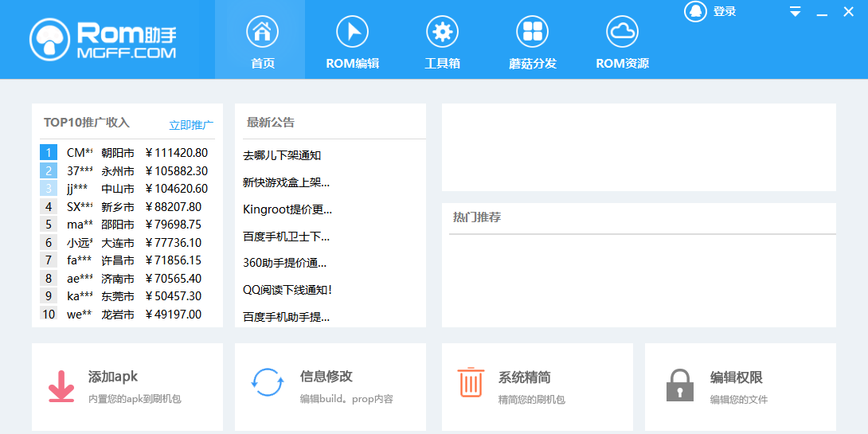868x434 pixels.
Task: Click the Rom助手 mushroom logo
Action: [x=51, y=40]
